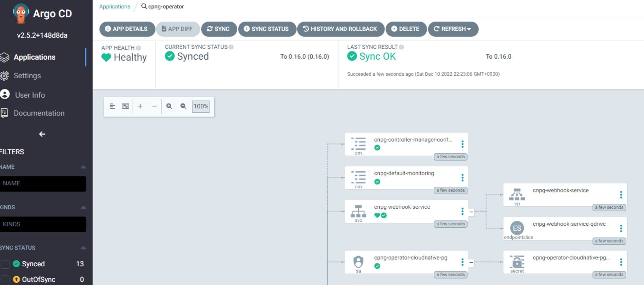Open menu for cnpg-default-monitoring node
644x285 pixels.
(x=462, y=178)
